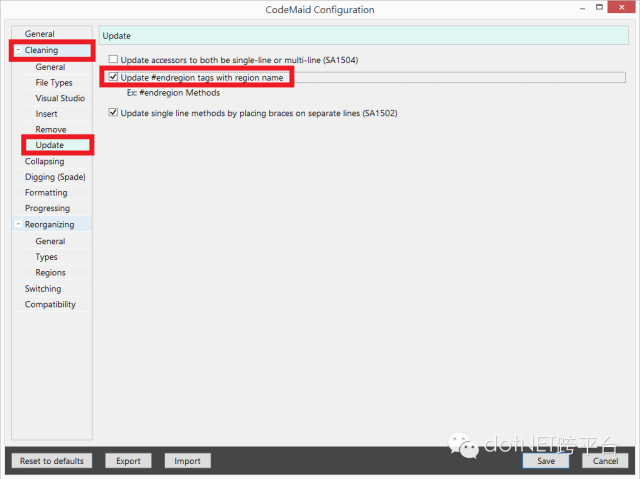This screenshot has height=479, width=640.
Task: Save the configuration changes
Action: [546, 461]
